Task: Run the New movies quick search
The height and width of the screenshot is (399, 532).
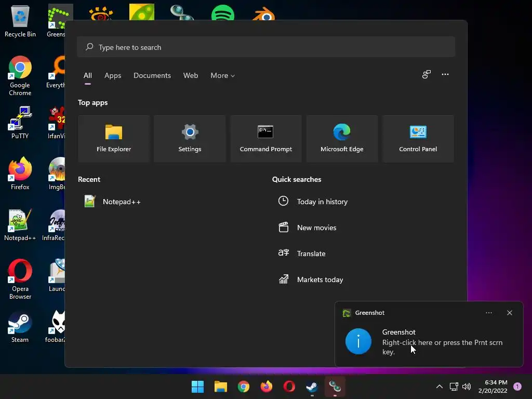Action: pos(308,228)
